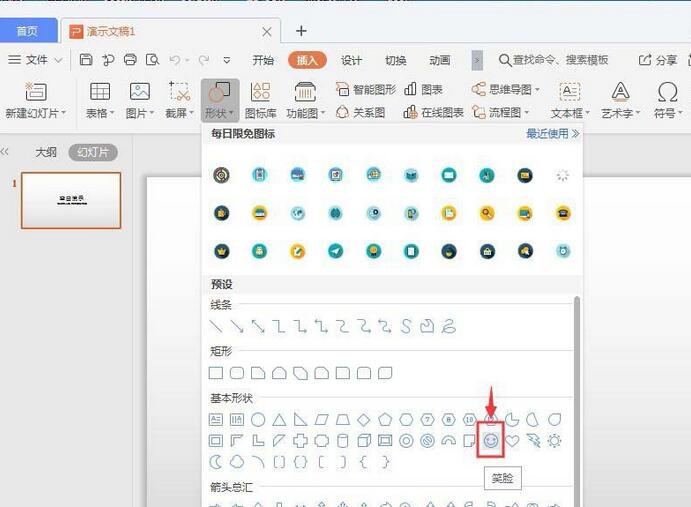Open the 文本框 text box dropdown

[570, 101]
